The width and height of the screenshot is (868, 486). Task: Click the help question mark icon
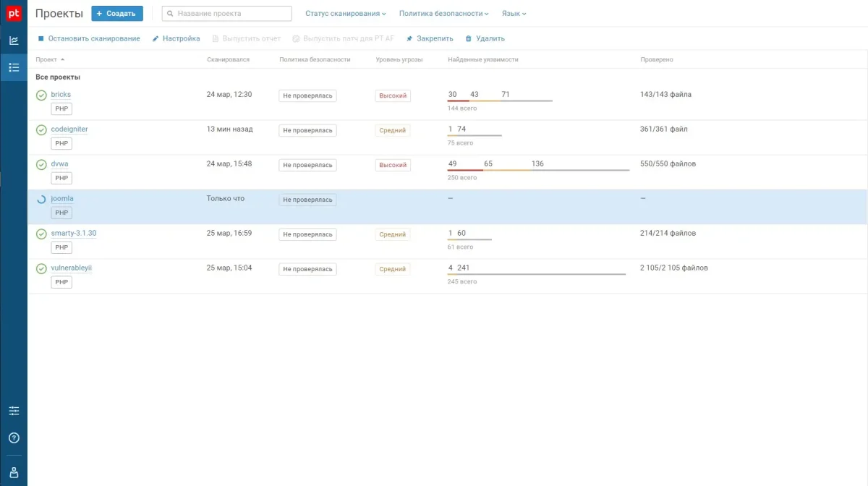tap(14, 438)
